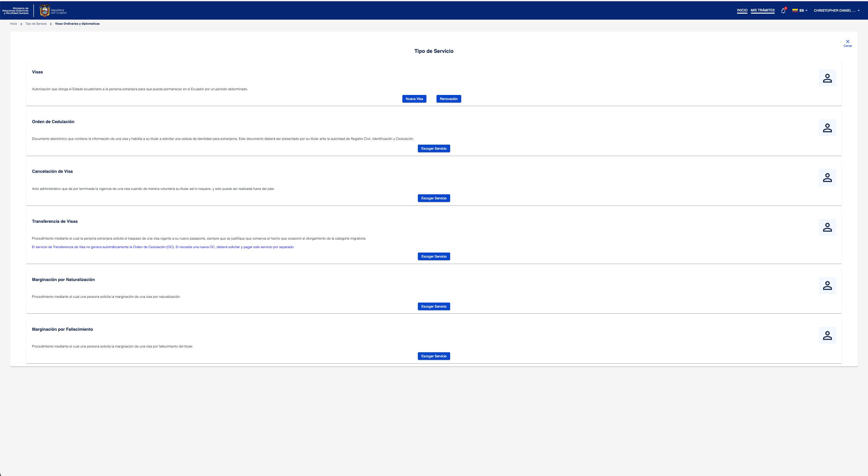Click person icon in Cancelación de Visa card

click(x=827, y=178)
